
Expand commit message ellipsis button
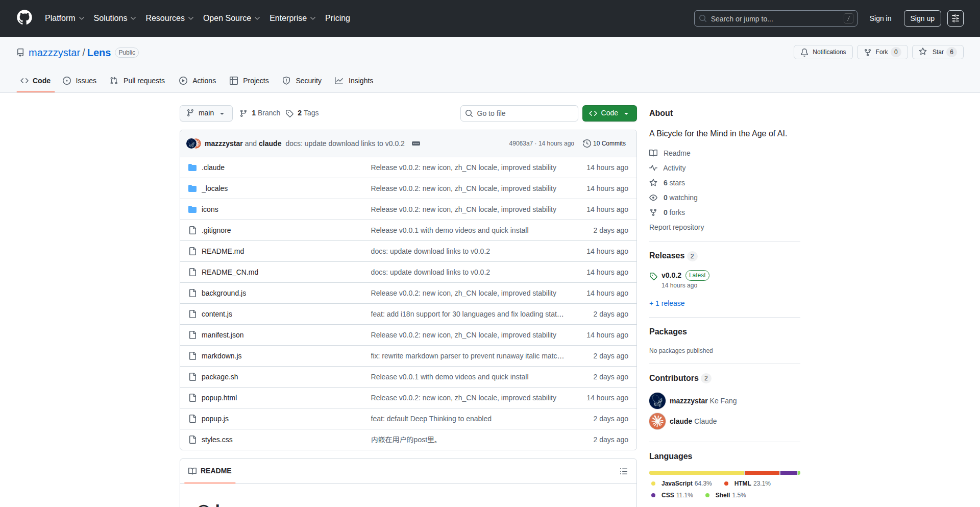[x=416, y=143]
